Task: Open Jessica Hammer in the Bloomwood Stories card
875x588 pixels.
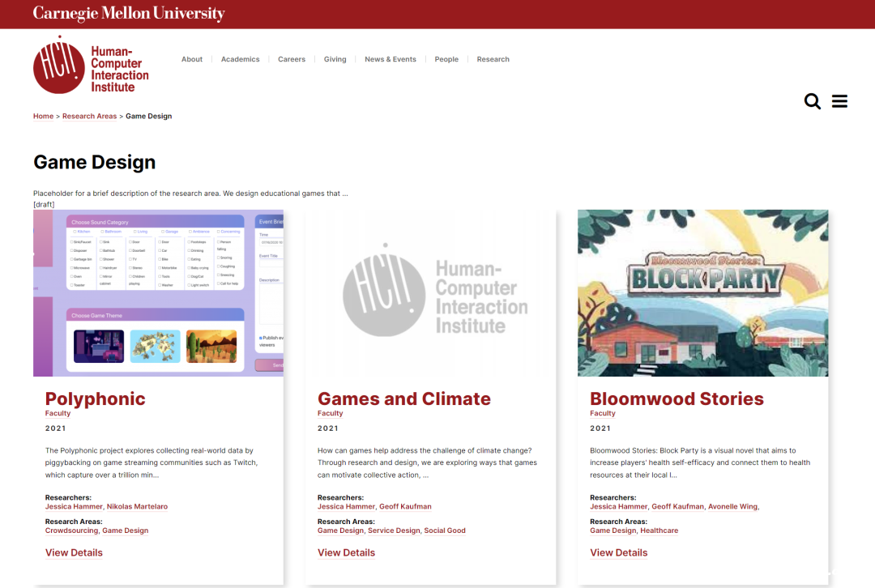Action: pos(618,506)
